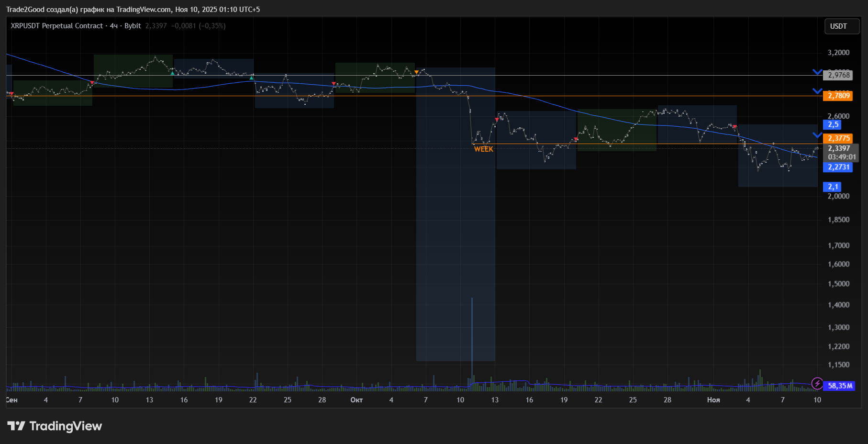Select the orange 2,7809 price label
The height and width of the screenshot is (444, 868).
coord(839,96)
